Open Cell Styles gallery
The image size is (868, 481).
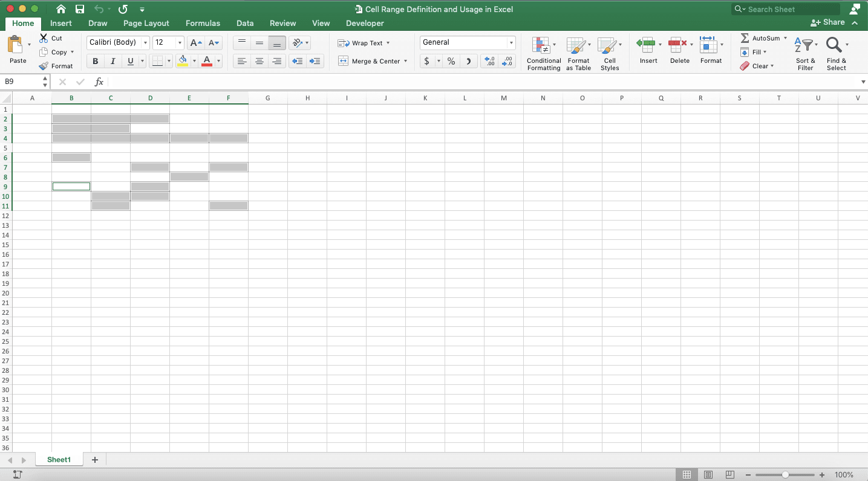tap(610, 54)
